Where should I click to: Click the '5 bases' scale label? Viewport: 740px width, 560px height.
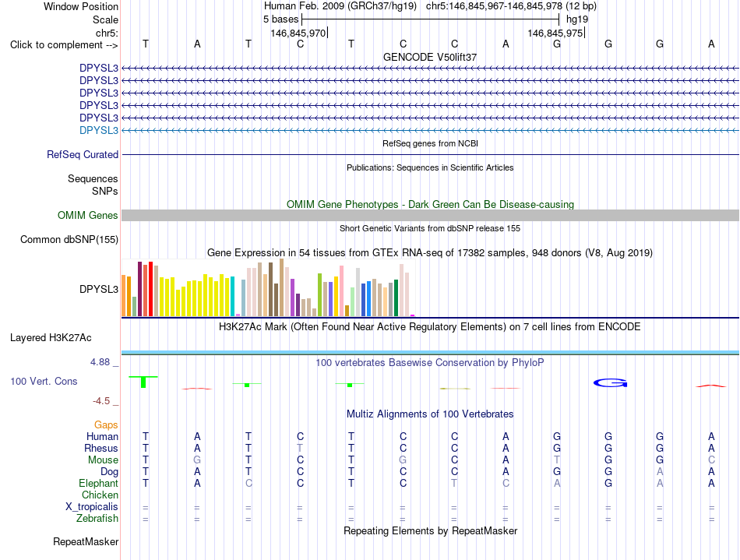pyautogui.click(x=280, y=19)
